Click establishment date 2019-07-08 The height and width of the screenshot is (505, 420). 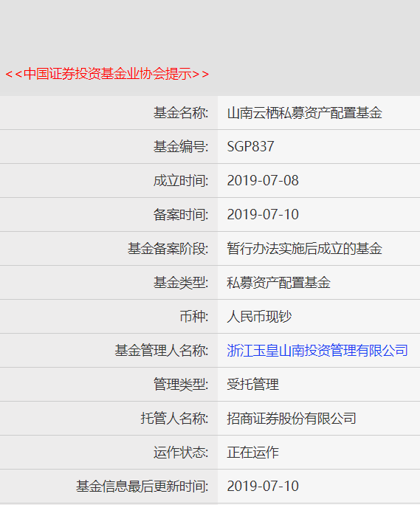(263, 181)
